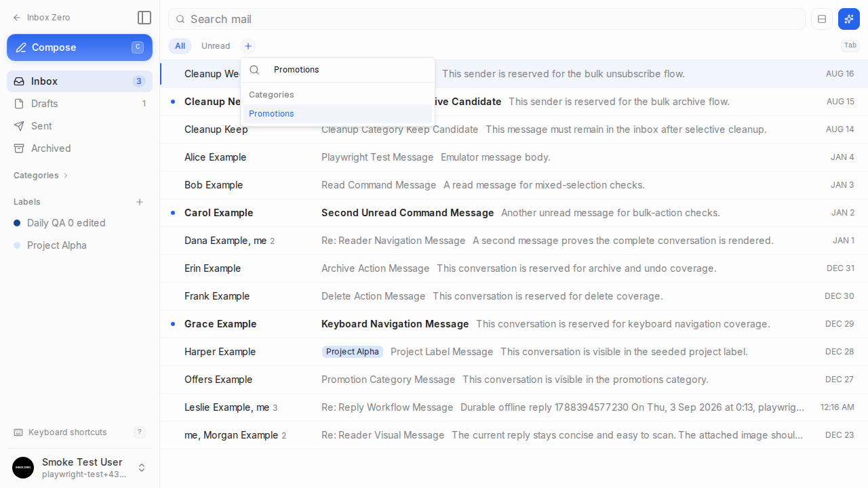Select Promotions in the category dropdown
Viewport: 868px width, 488px height.
tap(338, 114)
